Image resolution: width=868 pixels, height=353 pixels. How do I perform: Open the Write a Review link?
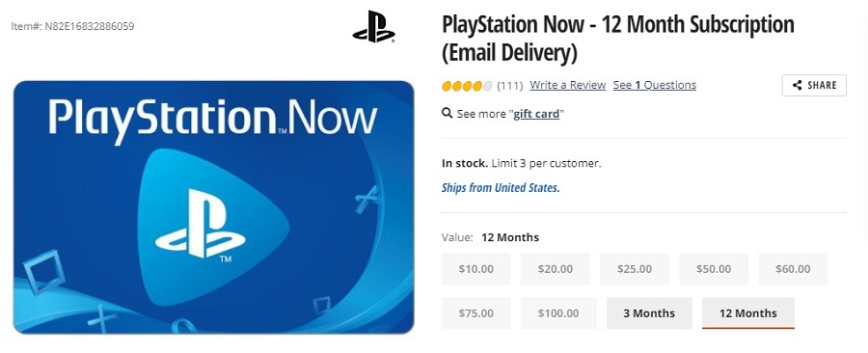[x=567, y=85]
